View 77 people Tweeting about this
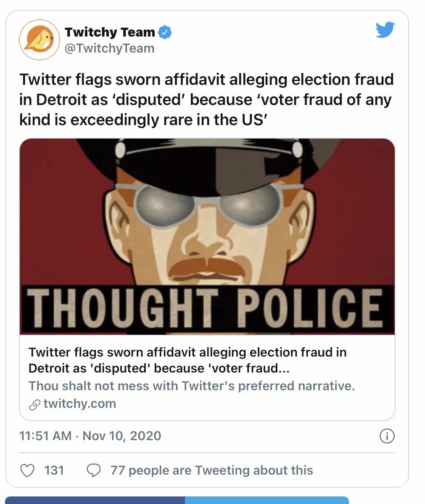425x504 pixels. pyautogui.click(x=211, y=470)
